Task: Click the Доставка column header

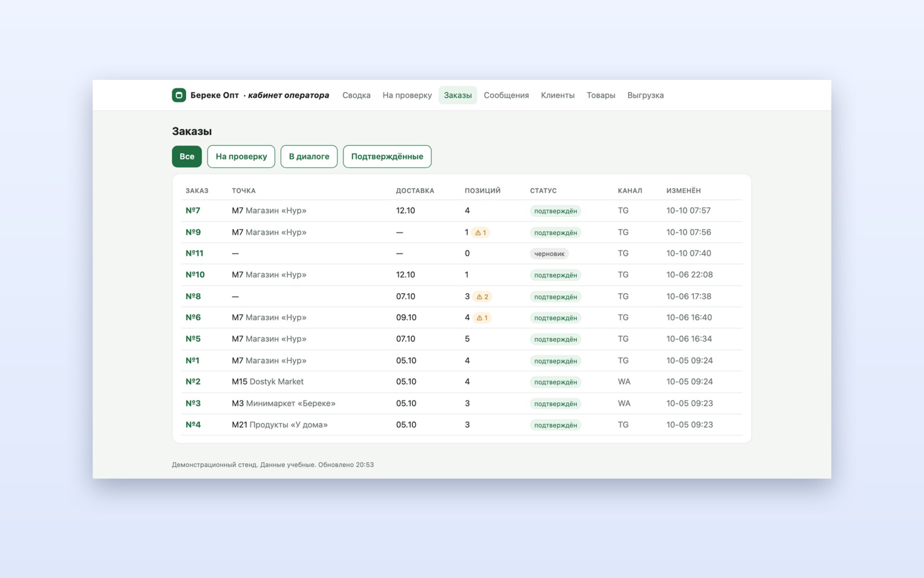Action: click(x=415, y=191)
